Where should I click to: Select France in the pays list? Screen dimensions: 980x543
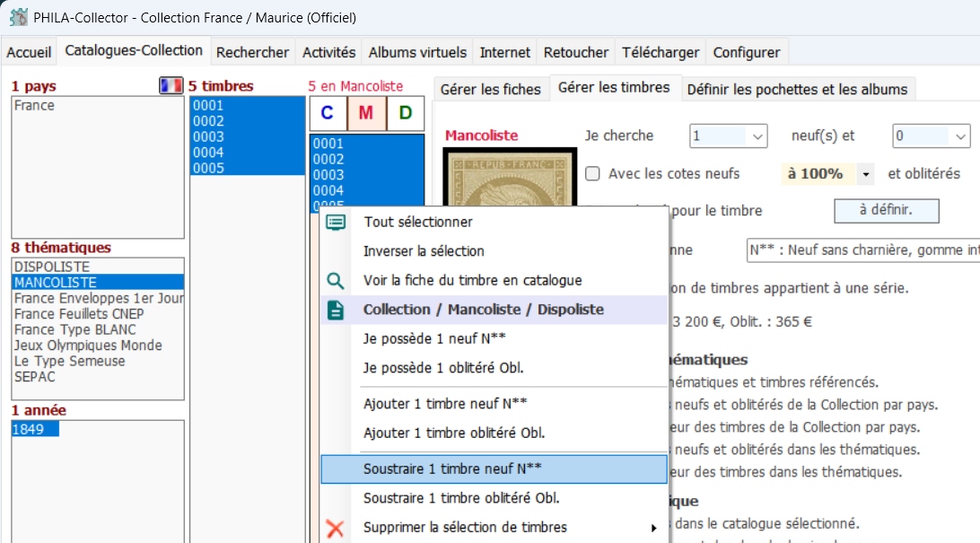click(98, 106)
